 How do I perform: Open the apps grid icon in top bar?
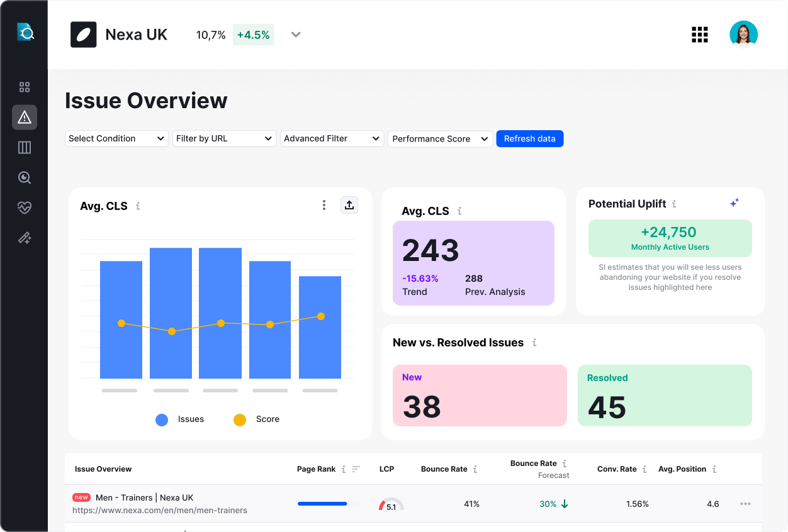699,35
